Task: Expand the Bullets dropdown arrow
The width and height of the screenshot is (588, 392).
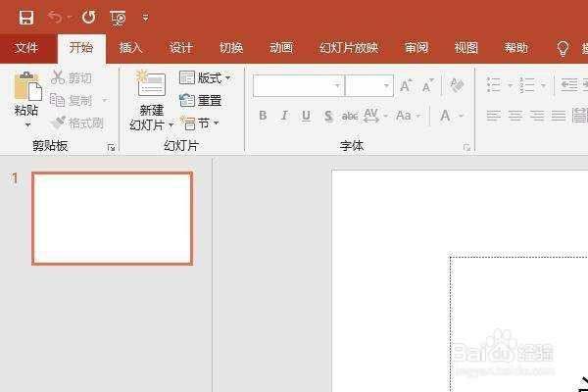Action: (x=510, y=85)
